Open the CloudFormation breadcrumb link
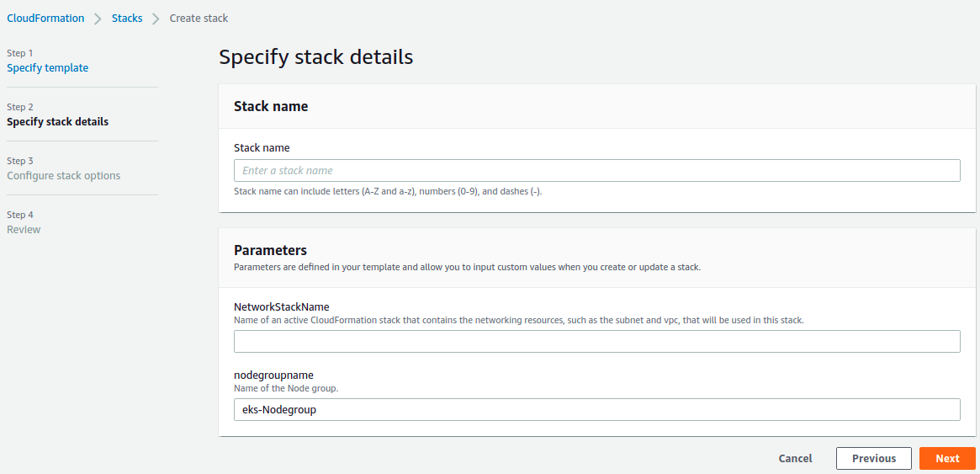This screenshot has height=474, width=980. [x=45, y=19]
